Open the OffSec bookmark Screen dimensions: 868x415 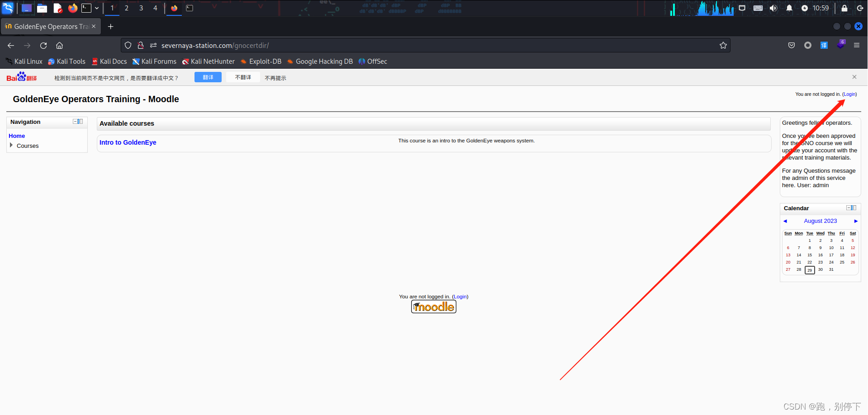click(x=373, y=61)
